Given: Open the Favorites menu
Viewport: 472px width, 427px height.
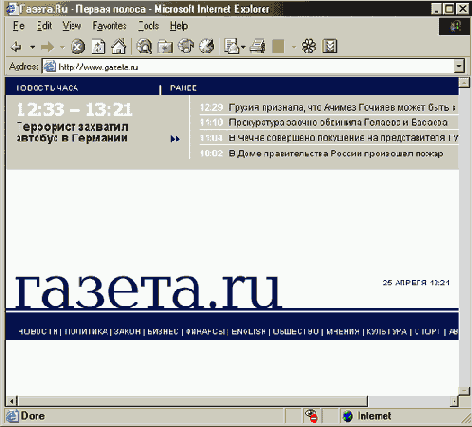Looking at the screenshot, I should click(109, 26).
